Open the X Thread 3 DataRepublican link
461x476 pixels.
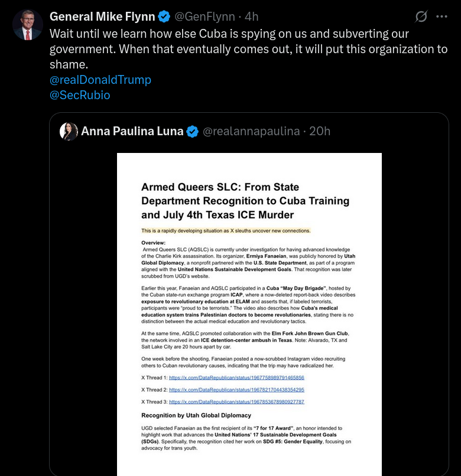point(236,402)
